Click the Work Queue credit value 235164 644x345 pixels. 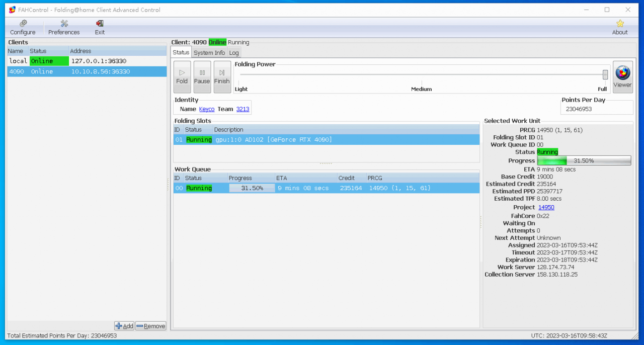coord(351,188)
